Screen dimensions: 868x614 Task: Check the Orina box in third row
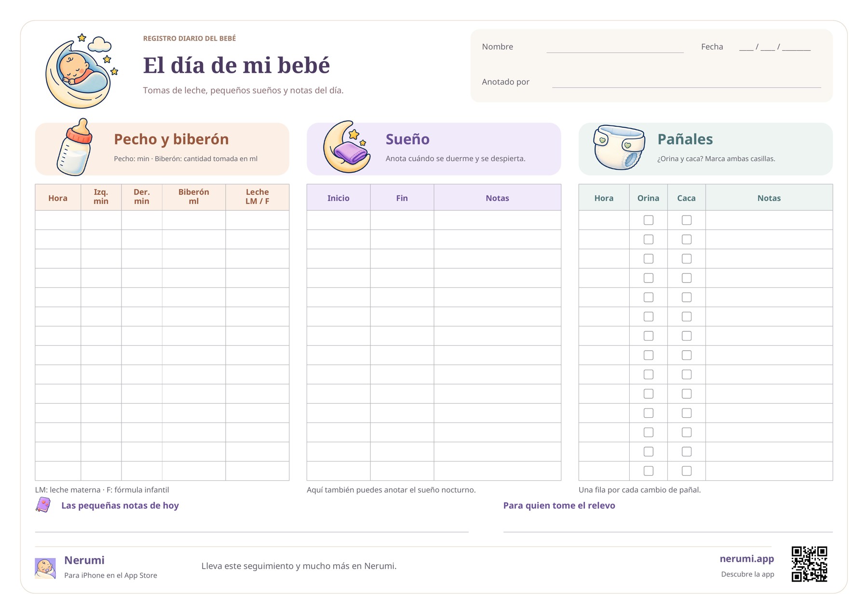coord(648,259)
